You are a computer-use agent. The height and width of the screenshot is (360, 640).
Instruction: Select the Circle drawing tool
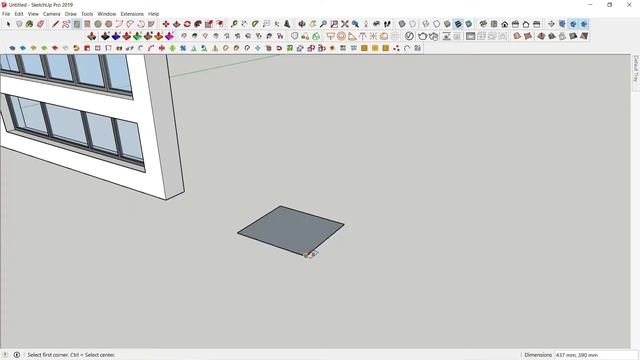(98, 24)
